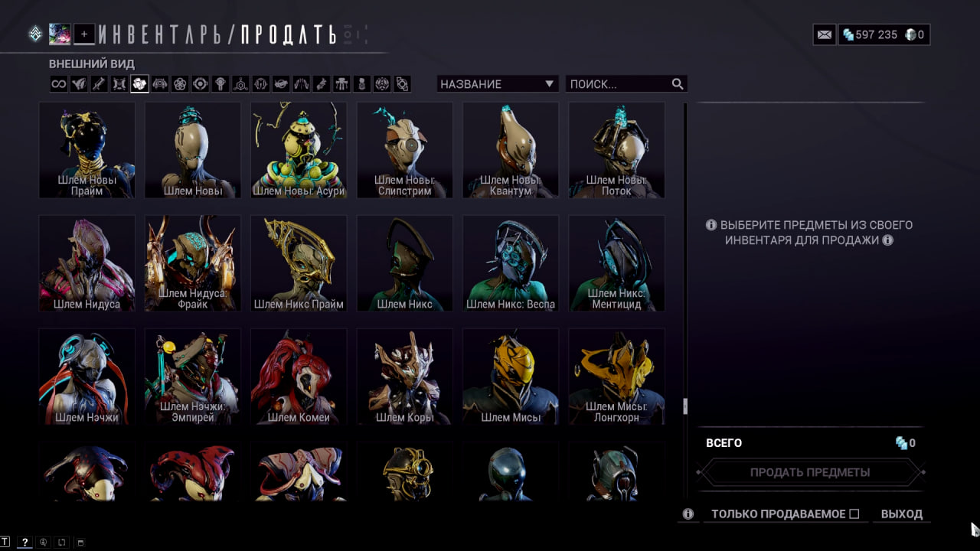The width and height of the screenshot is (980, 551).
Task: Select the Шлем Никс Прайм helmet
Action: (299, 263)
